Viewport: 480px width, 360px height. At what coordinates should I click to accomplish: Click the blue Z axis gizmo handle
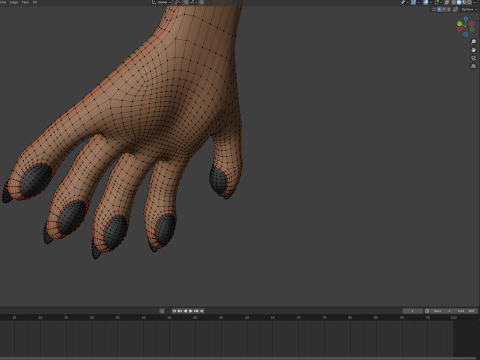(466, 19)
